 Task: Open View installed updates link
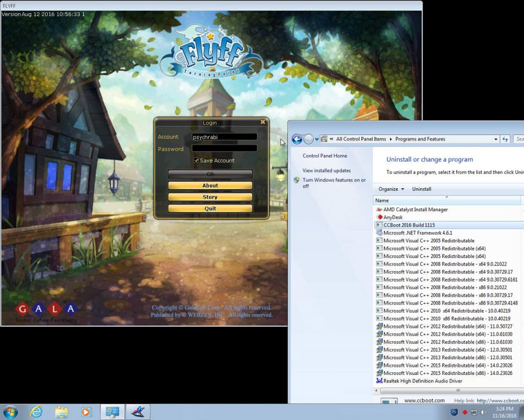[x=326, y=170]
